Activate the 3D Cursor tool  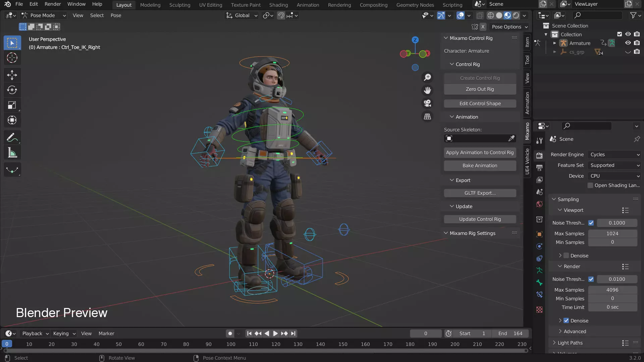click(x=12, y=58)
